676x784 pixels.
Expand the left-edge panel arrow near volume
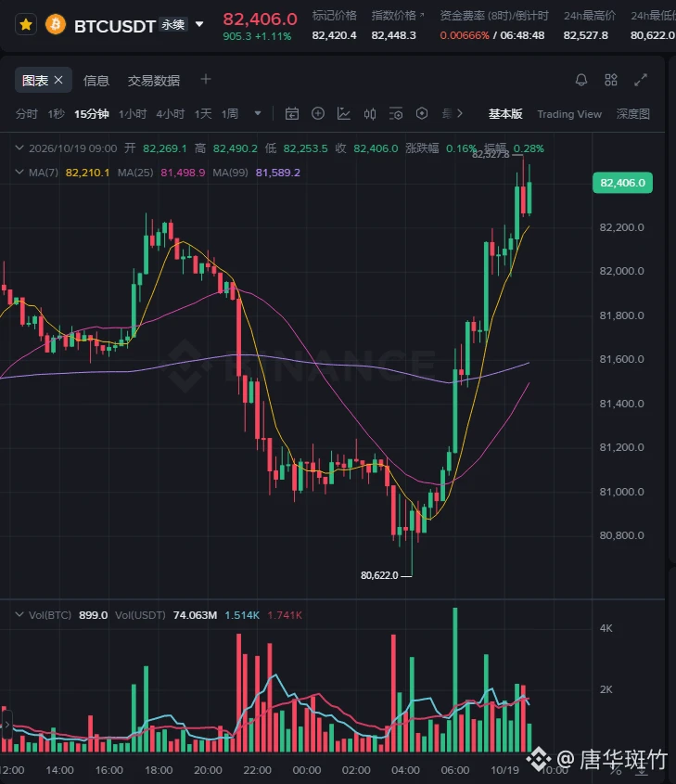6,724
